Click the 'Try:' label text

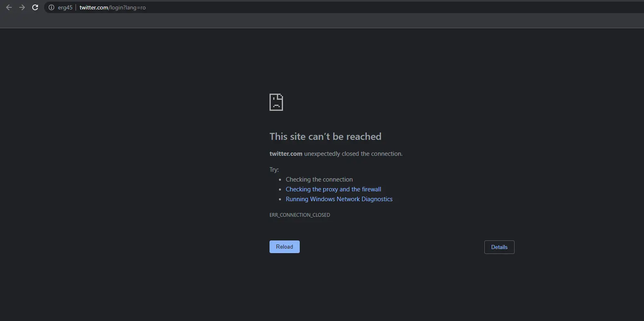274,170
